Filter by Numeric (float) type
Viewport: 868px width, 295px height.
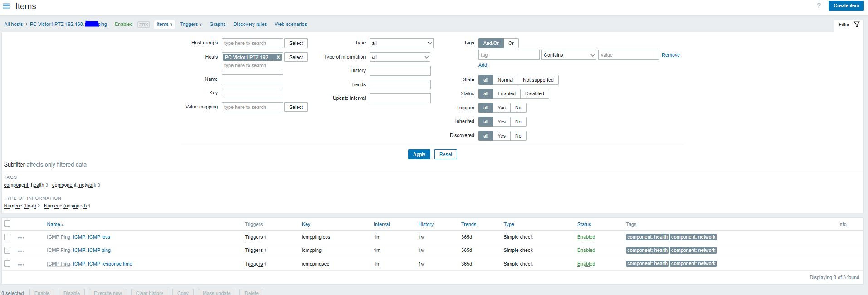point(20,206)
